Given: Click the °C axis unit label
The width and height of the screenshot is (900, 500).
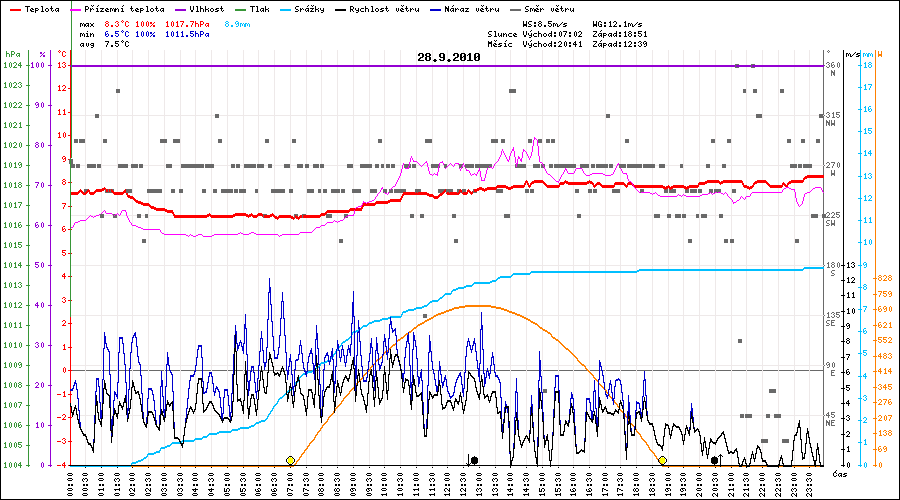Looking at the screenshot, I should coord(62,55).
